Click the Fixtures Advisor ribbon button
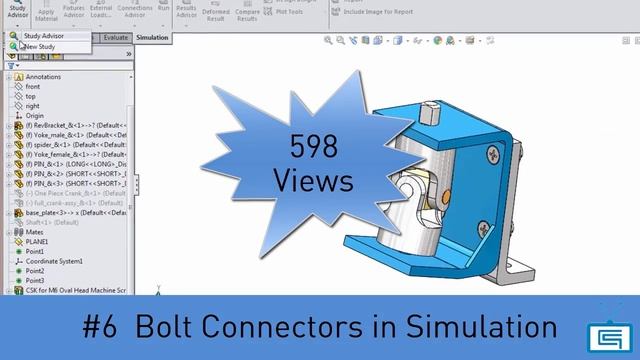Viewport: 640px width, 360px height. (x=74, y=10)
